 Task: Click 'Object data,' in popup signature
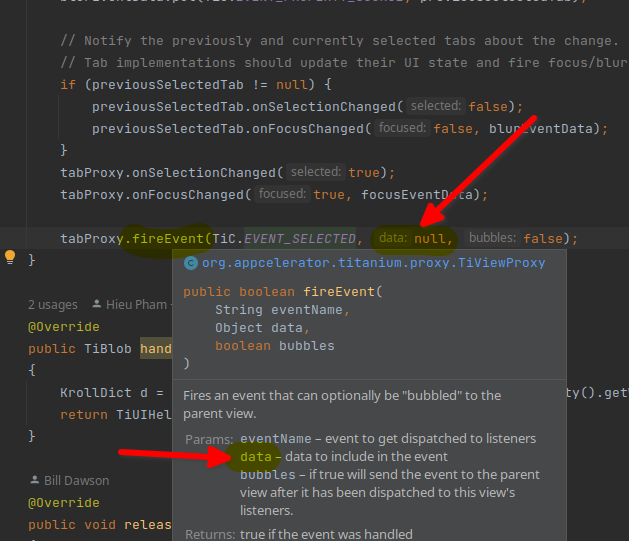[x=263, y=328]
